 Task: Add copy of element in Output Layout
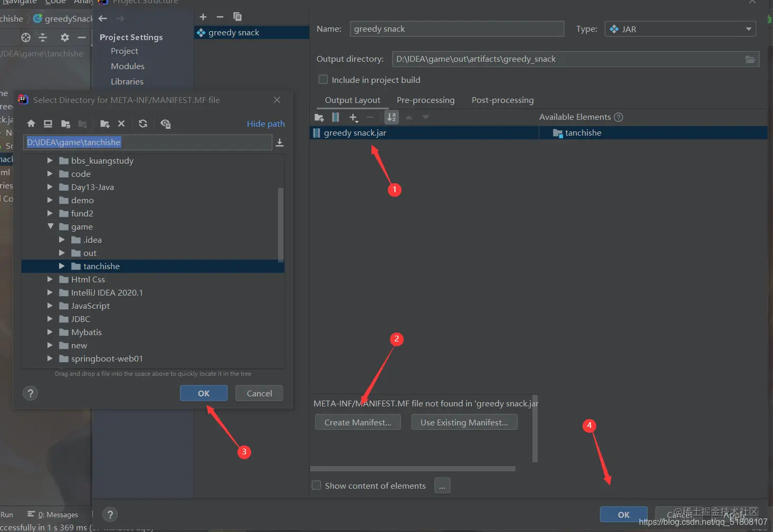click(x=354, y=117)
